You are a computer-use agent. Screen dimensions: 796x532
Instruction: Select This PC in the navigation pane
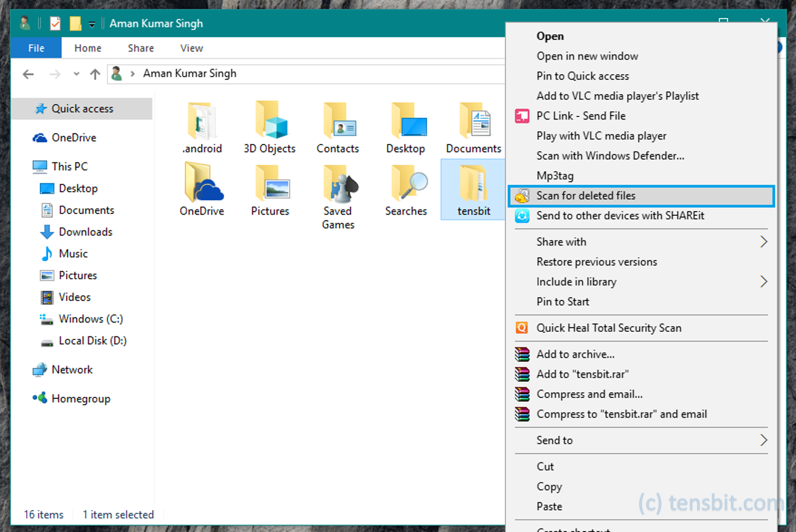[69, 167]
